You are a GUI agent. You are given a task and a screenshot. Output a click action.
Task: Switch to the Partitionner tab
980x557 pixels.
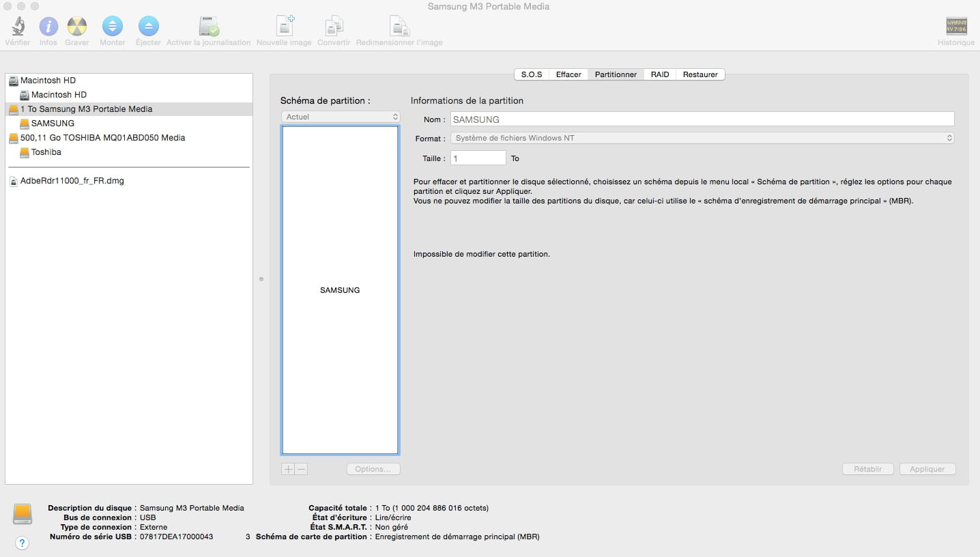tap(616, 74)
